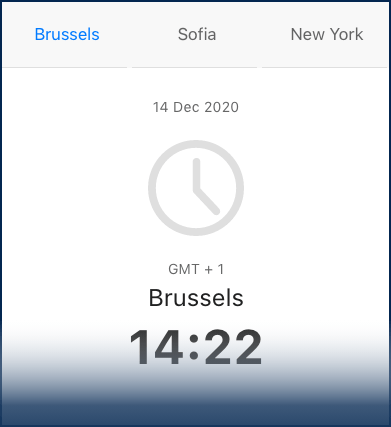391x427 pixels.
Task: Click the minute digits 22 in time
Action: 233,347
